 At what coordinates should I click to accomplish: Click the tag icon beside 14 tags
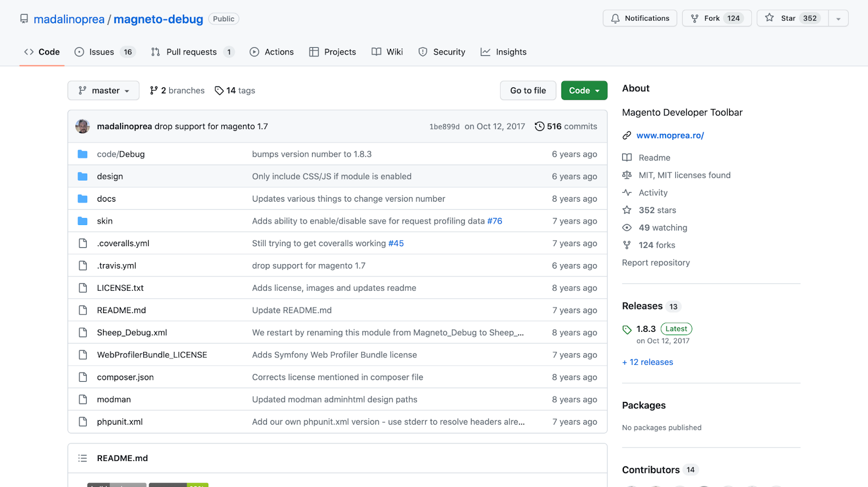point(219,91)
